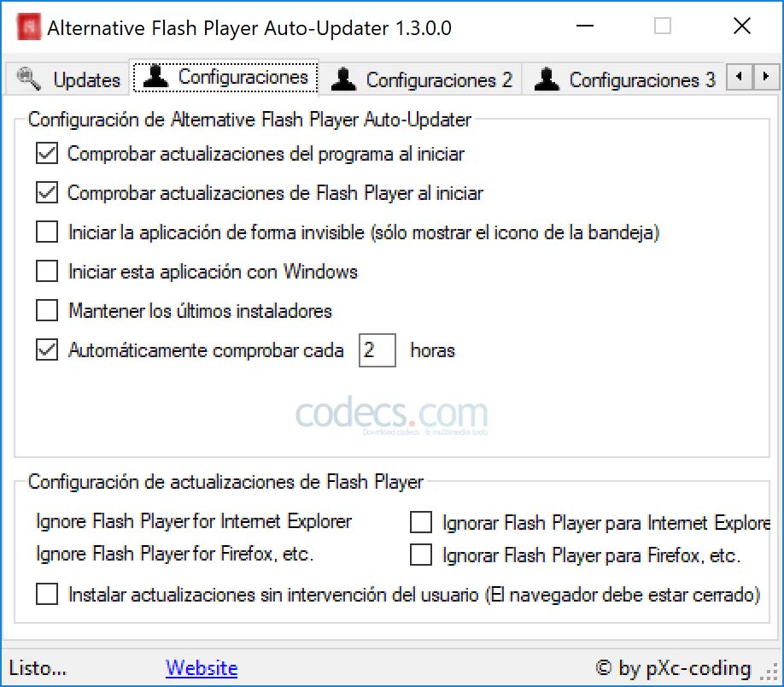
Task: Check Ignorar Flash Player para Firefox, etc.
Action: [x=421, y=555]
